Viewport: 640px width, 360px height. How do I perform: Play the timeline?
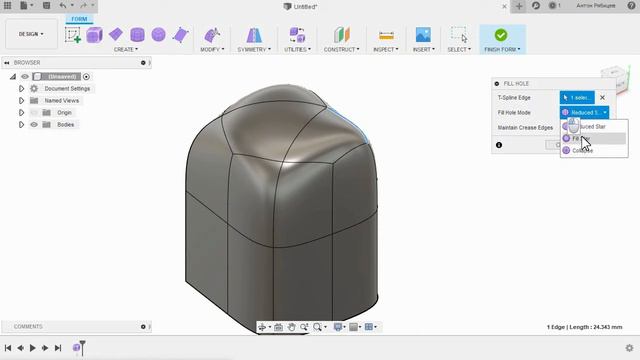pos(33,348)
